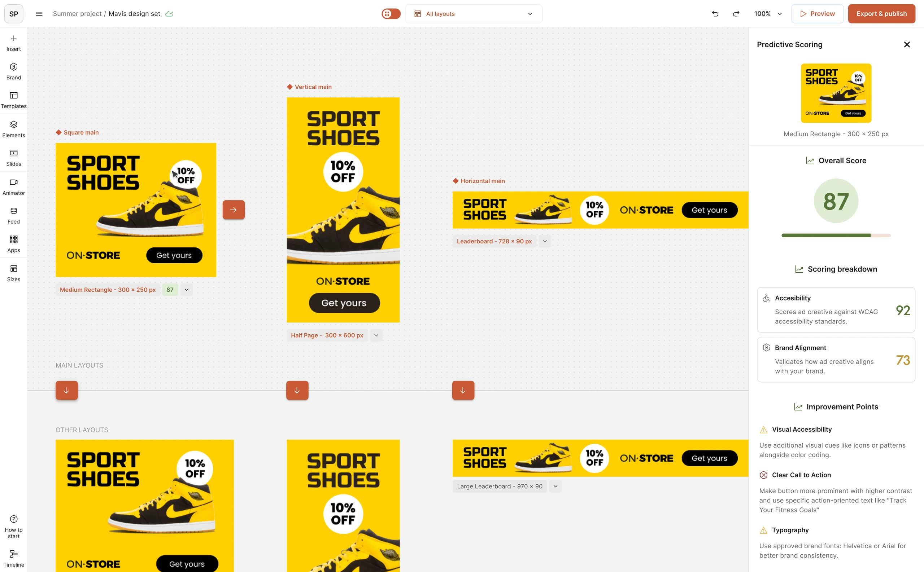Click Export & publish button
This screenshot has height=572, width=924.
point(881,14)
